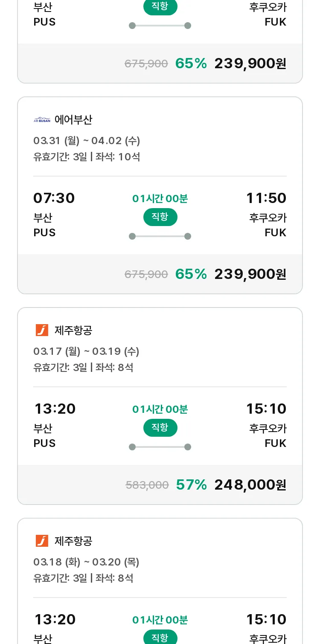Tap the Jeju Air logo on 03.17 card
Screen dimensions: 320x644
[42, 330]
